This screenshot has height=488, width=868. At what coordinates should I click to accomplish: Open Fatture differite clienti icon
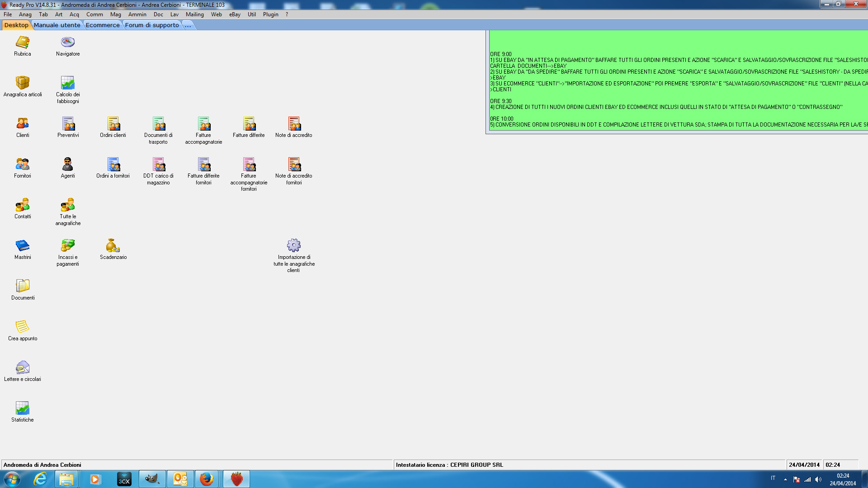249,124
